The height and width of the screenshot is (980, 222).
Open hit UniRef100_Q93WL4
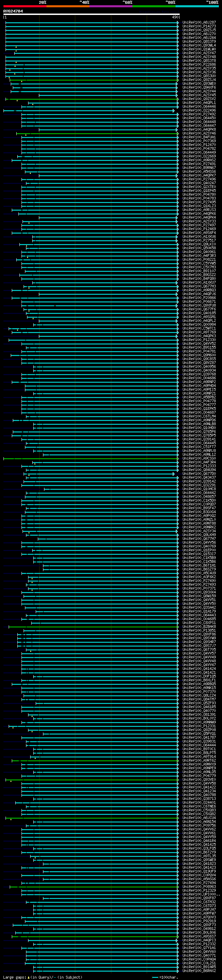coord(199,45)
